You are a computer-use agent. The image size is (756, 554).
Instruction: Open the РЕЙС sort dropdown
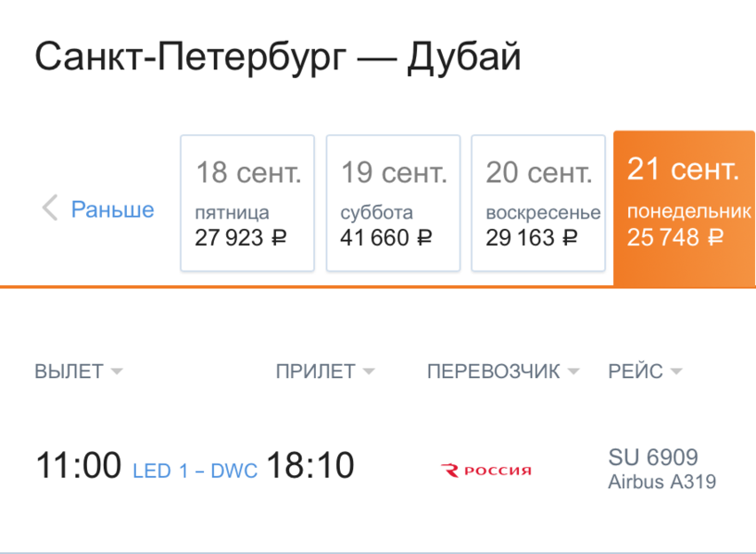coord(645,371)
